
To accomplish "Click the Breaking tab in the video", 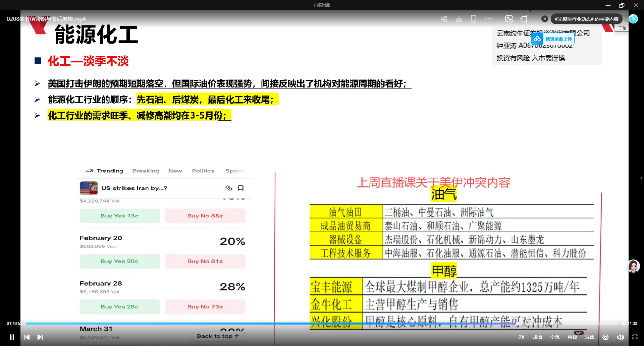I will click(x=146, y=171).
